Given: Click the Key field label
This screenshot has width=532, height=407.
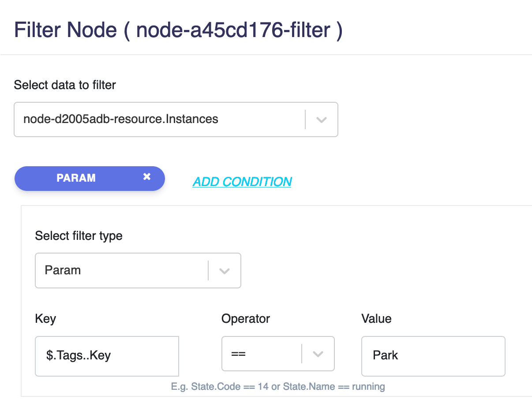Looking at the screenshot, I should (45, 319).
